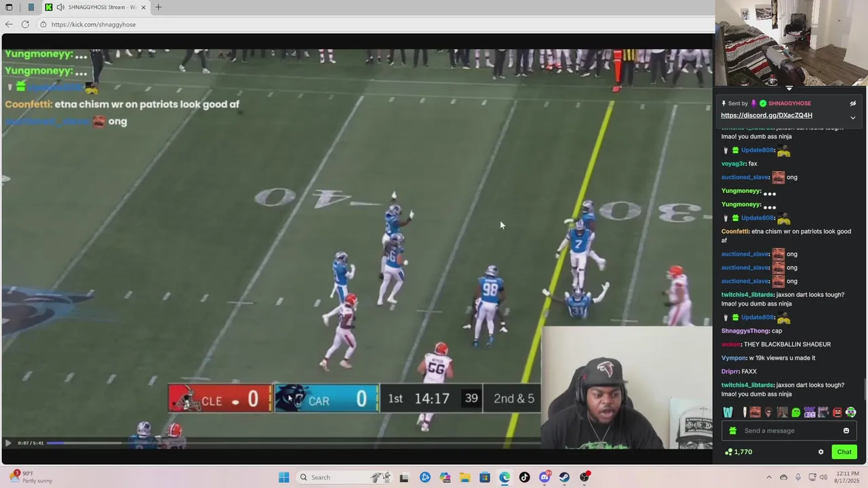Open OBS Studio from taskbar
This screenshot has height=488, width=868.
[584, 477]
